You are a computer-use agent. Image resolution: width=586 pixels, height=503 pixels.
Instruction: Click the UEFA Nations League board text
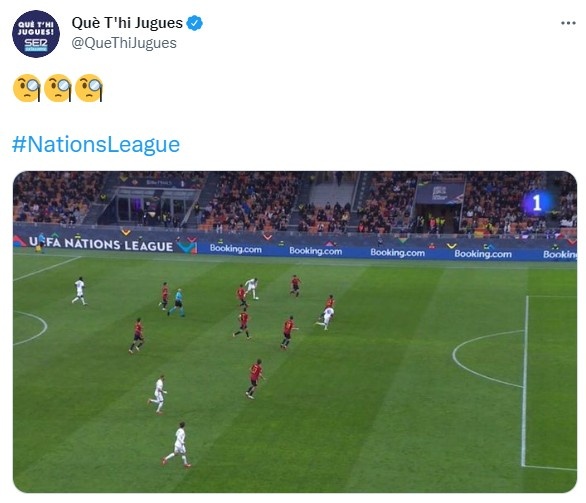pyautogui.click(x=101, y=244)
